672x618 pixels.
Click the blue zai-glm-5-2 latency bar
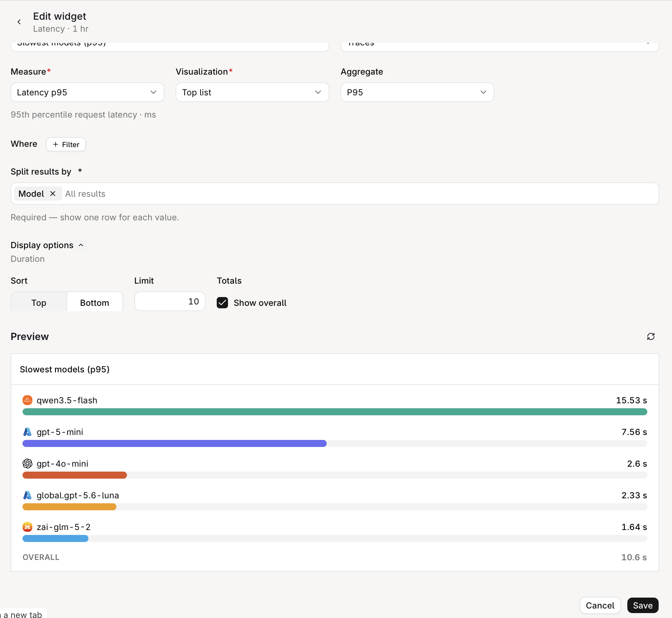tap(55, 538)
